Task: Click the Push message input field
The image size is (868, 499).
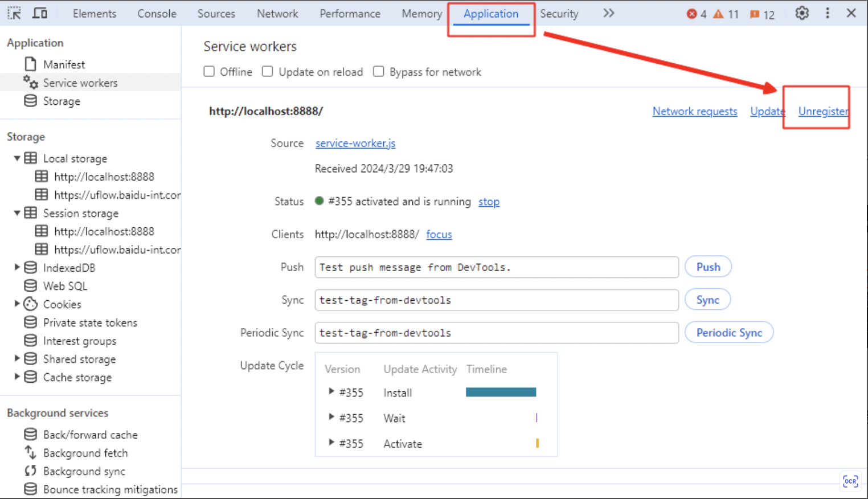Action: click(x=497, y=267)
